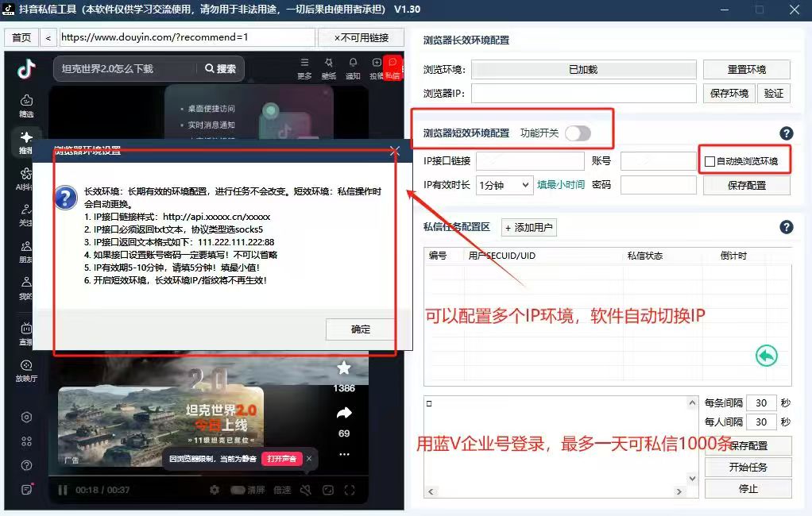Viewport: 812px width, 516px height.
Task: Open the 通知 notifications bell
Action: tap(353, 68)
